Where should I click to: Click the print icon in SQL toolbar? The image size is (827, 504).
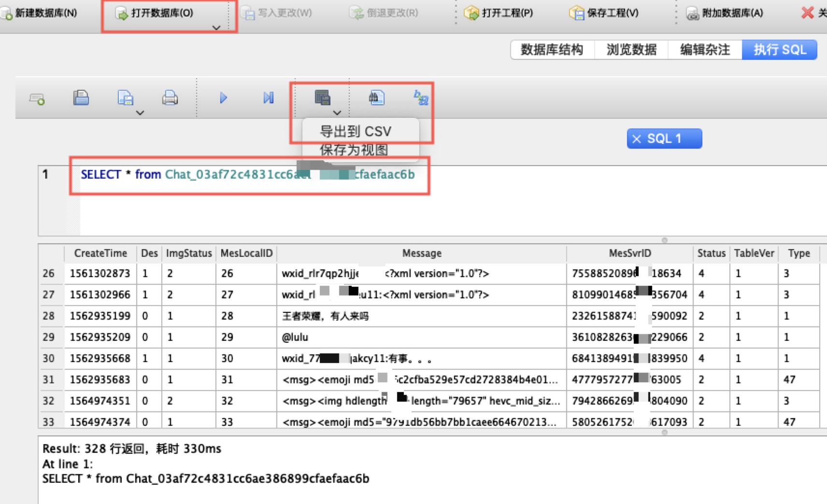pyautogui.click(x=170, y=98)
